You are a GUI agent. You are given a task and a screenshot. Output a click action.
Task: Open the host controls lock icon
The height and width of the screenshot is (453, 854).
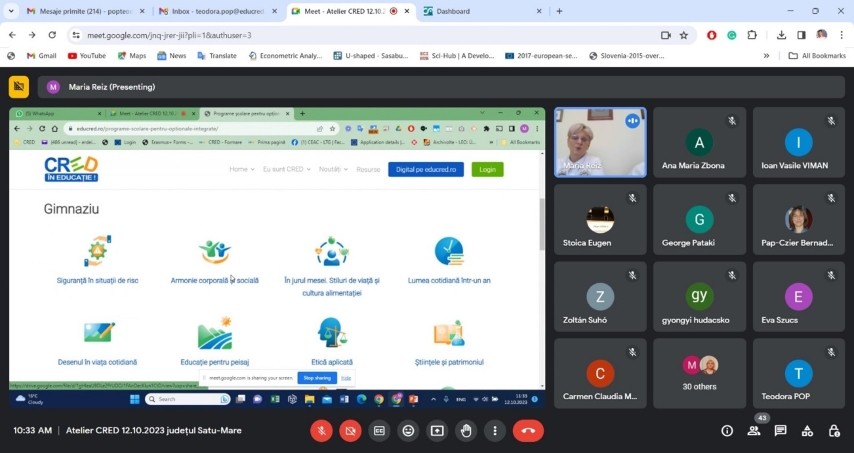pos(834,430)
